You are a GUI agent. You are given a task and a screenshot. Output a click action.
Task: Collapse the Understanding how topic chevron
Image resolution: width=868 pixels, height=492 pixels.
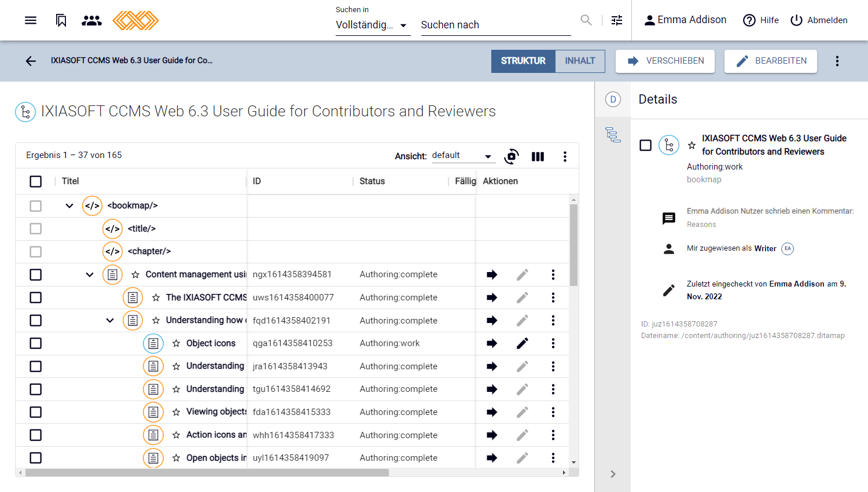[x=110, y=321]
